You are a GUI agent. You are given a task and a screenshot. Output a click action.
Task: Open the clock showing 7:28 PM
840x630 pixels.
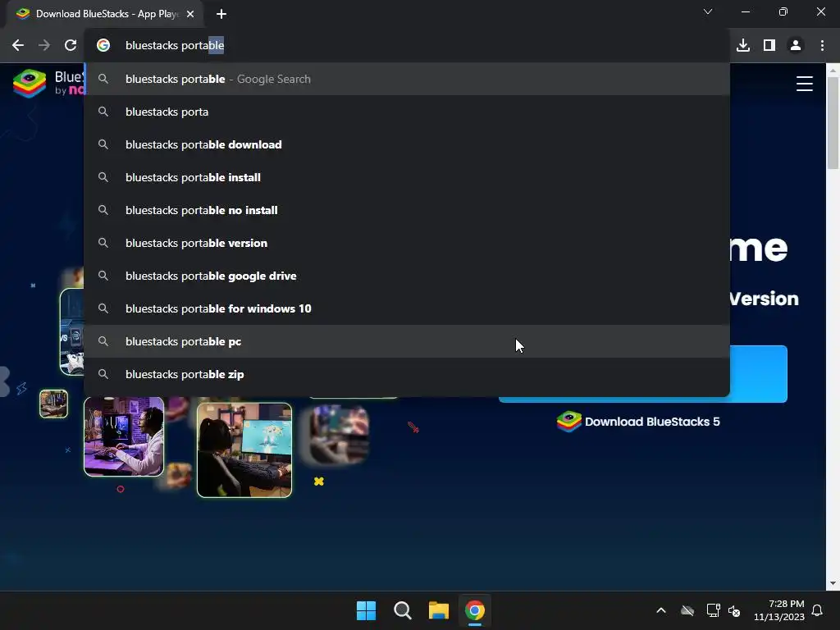click(779, 610)
